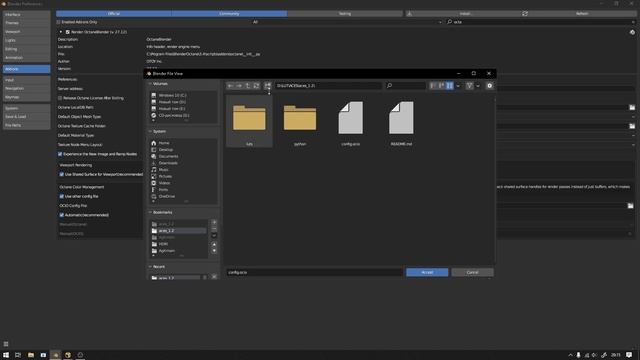This screenshot has height=360, width=640.
Task: Click the directory path field in File View
Action: pos(329,86)
